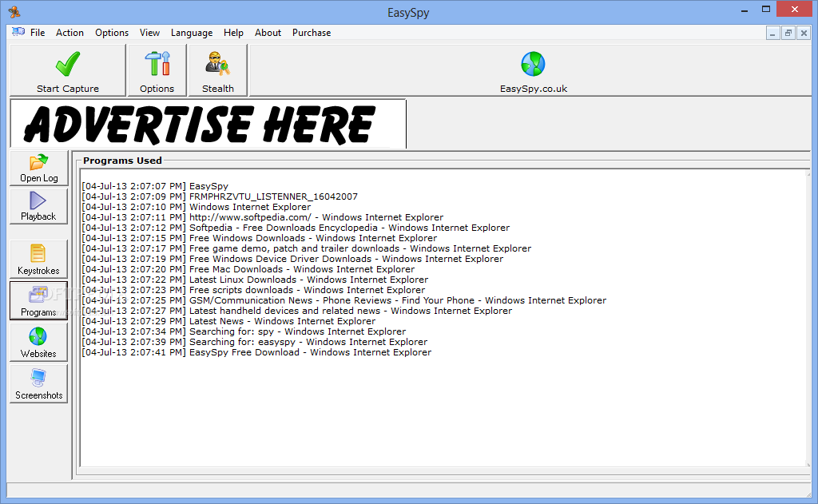Click the ADVERTISE HERE banner
This screenshot has width=818, height=504.
coord(208,124)
